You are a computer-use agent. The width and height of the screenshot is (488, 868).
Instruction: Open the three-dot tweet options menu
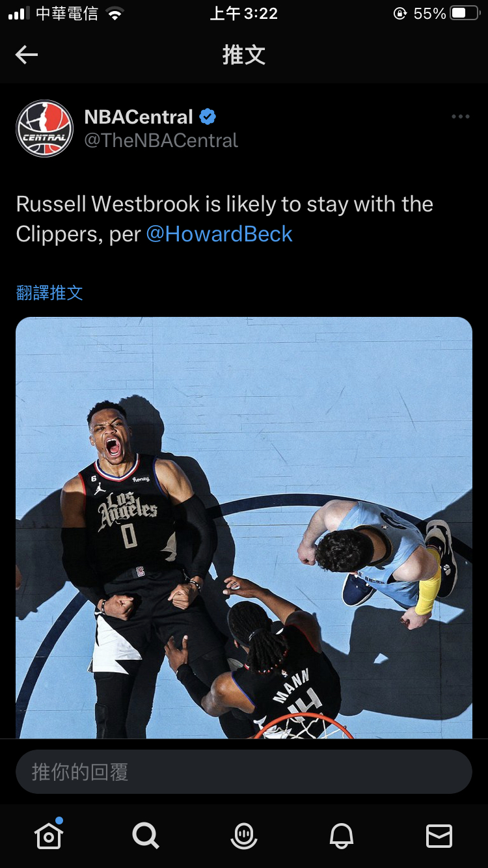coord(460,117)
